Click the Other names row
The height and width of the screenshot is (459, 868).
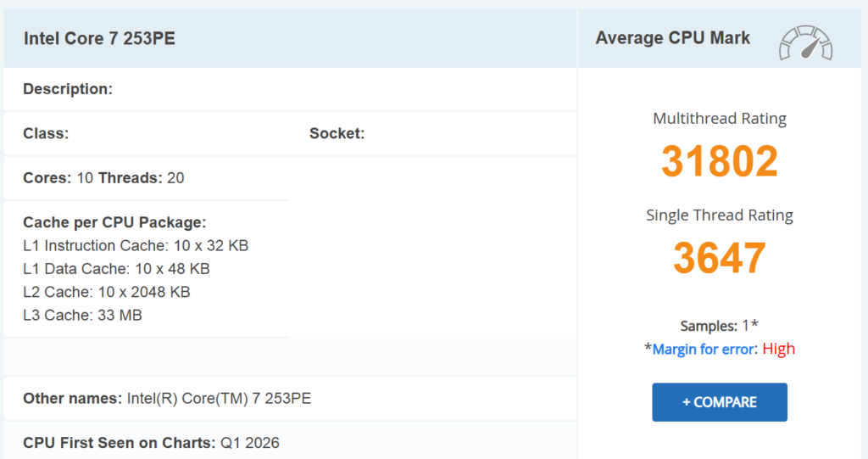(167, 399)
